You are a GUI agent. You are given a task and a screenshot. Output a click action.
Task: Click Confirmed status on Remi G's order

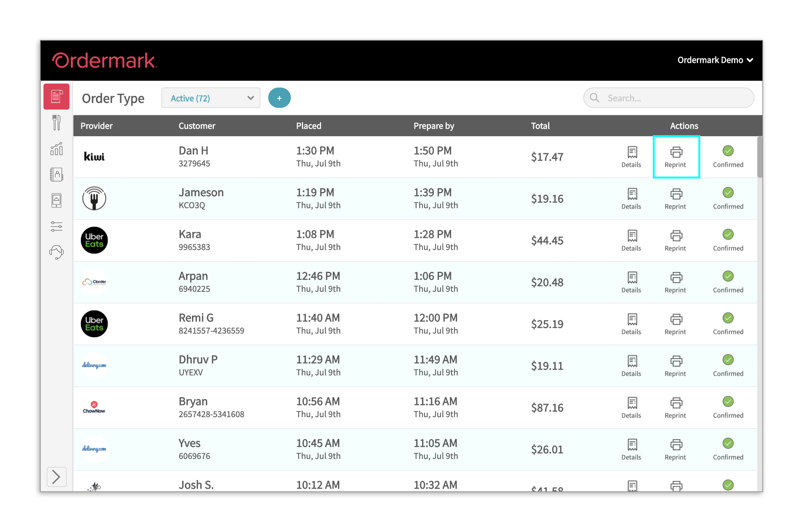click(x=728, y=324)
